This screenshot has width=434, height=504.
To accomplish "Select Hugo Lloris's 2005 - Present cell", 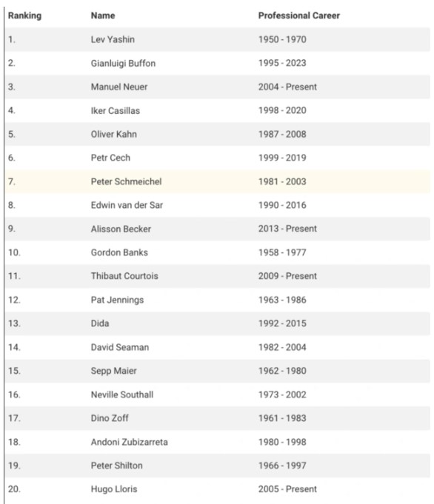I will coord(287,489).
